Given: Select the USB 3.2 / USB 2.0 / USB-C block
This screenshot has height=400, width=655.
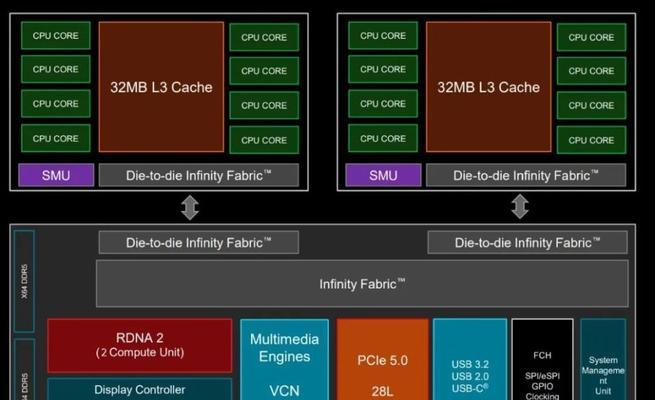Looking at the screenshot, I should 470,359.
